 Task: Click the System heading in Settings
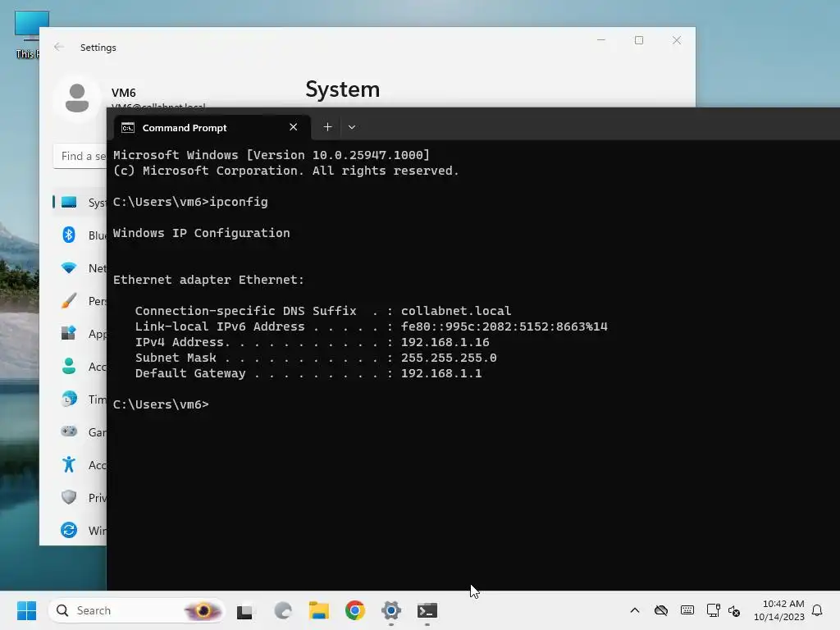pos(342,89)
